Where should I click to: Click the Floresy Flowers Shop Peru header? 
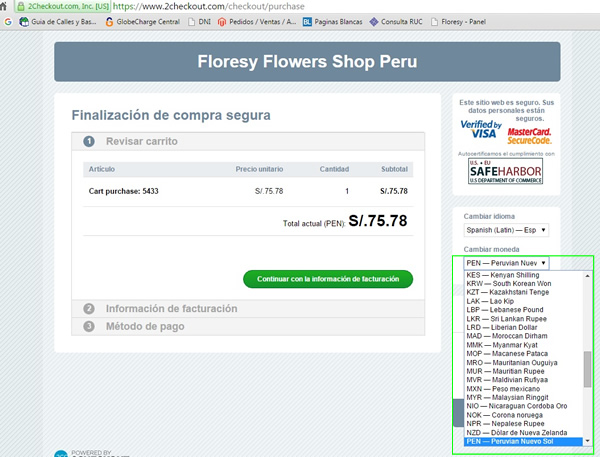[x=307, y=62]
